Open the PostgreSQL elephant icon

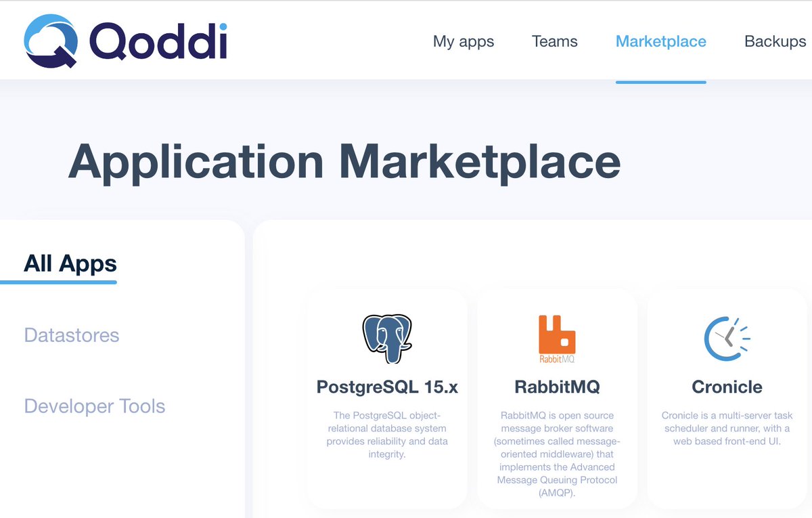[x=387, y=339]
